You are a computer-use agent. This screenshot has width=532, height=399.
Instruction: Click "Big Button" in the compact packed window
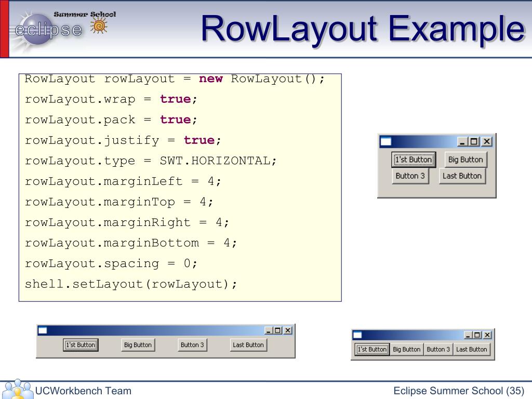(406, 349)
